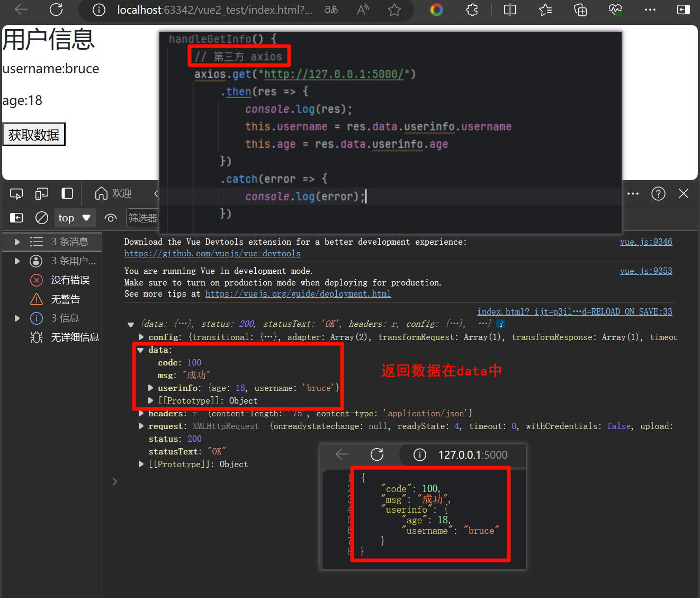Open the colorful circular extension icon
The height and width of the screenshot is (598, 700).
point(437,10)
